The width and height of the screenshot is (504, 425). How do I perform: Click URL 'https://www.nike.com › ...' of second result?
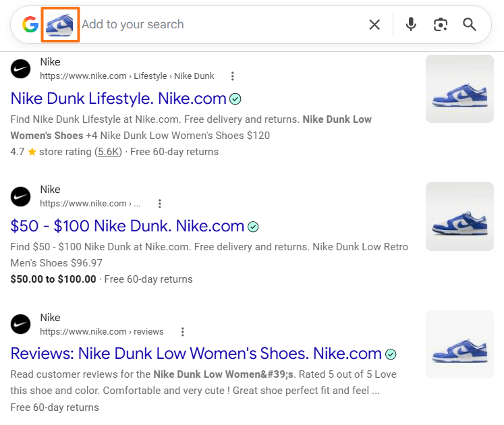click(90, 204)
